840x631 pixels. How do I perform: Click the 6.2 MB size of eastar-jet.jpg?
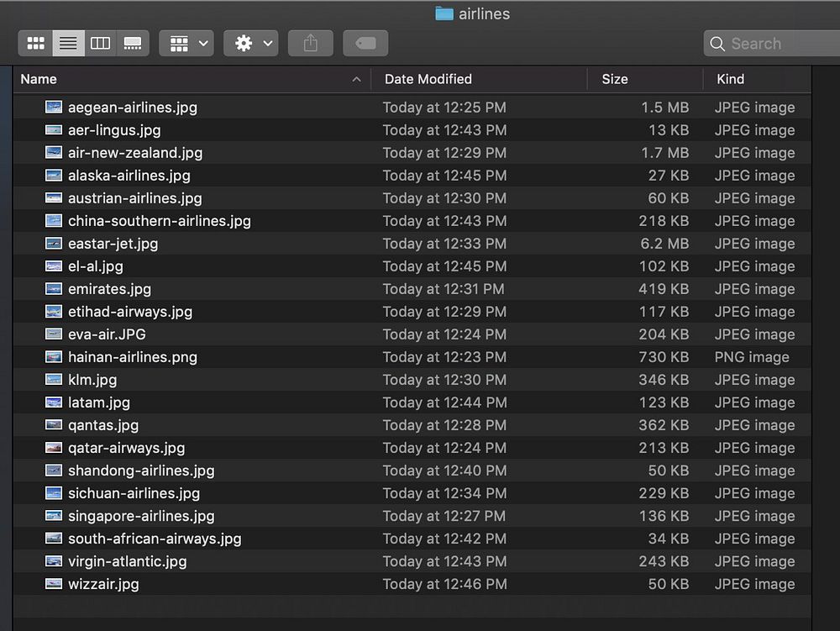(x=664, y=243)
